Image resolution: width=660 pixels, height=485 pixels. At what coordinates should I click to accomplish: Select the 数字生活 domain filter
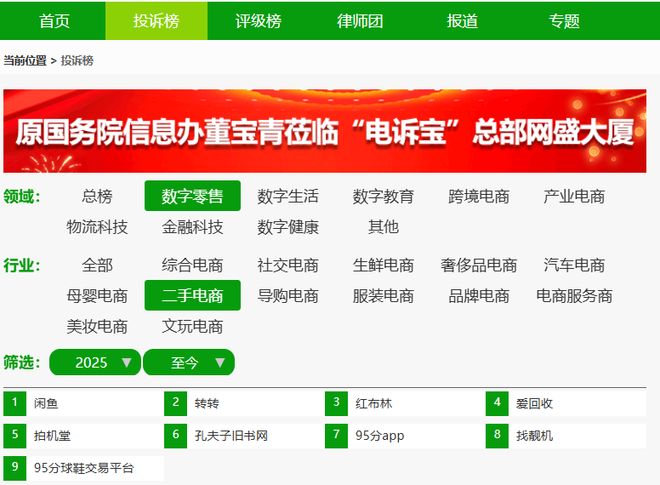tap(288, 197)
